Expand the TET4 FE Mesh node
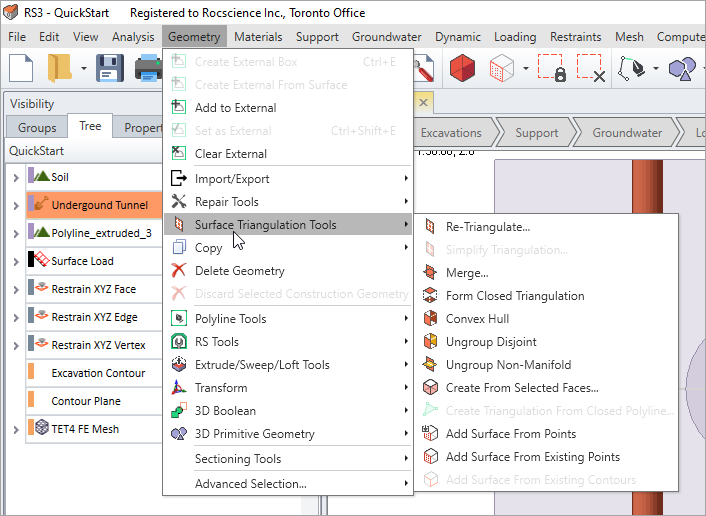This screenshot has width=706, height=516. click(x=16, y=430)
